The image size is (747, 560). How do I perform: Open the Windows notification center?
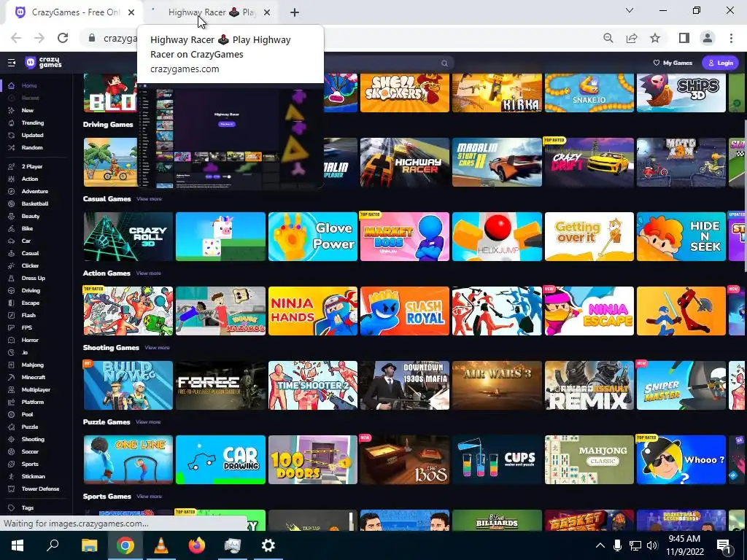[x=724, y=545]
